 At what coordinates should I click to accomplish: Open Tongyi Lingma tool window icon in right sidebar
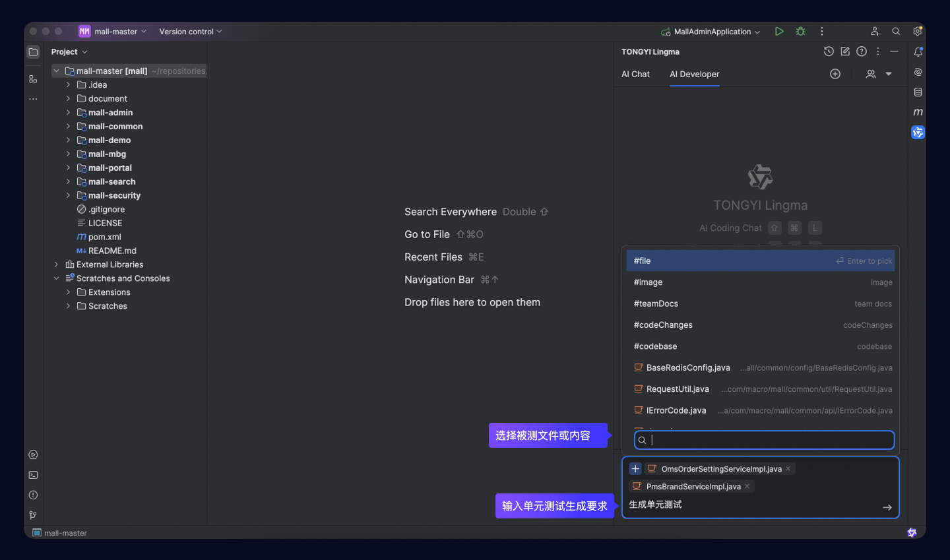click(x=918, y=133)
